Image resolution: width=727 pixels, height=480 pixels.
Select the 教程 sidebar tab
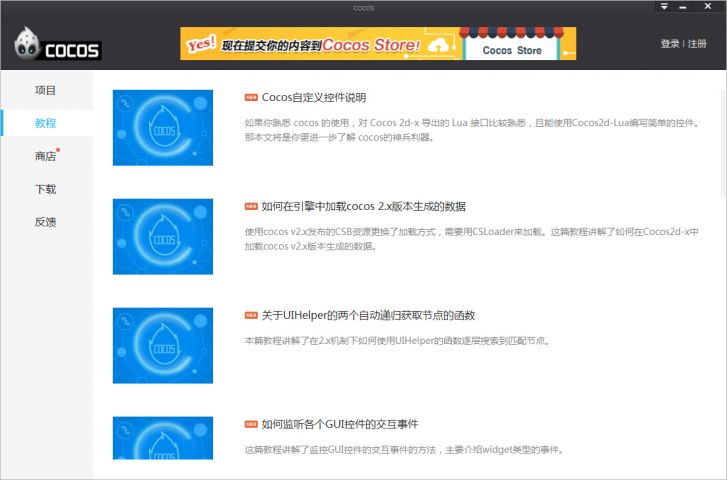point(46,123)
